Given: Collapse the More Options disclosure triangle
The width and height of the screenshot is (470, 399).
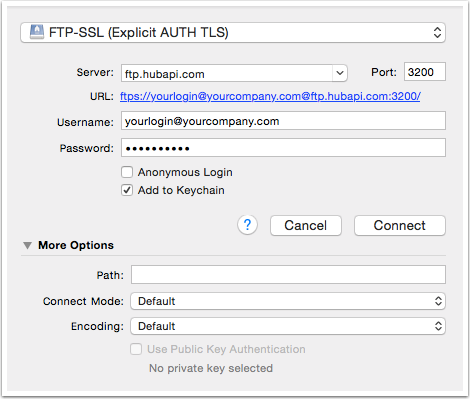Looking at the screenshot, I should pos(27,246).
